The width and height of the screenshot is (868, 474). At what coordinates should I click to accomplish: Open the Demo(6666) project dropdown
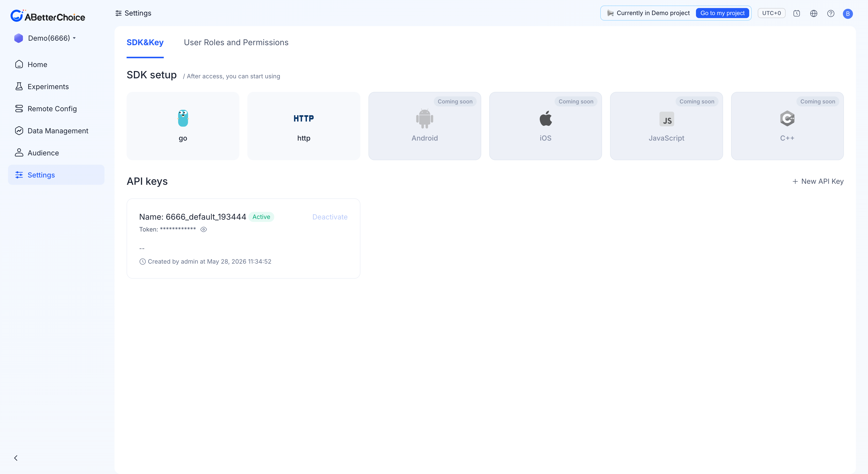pos(52,38)
